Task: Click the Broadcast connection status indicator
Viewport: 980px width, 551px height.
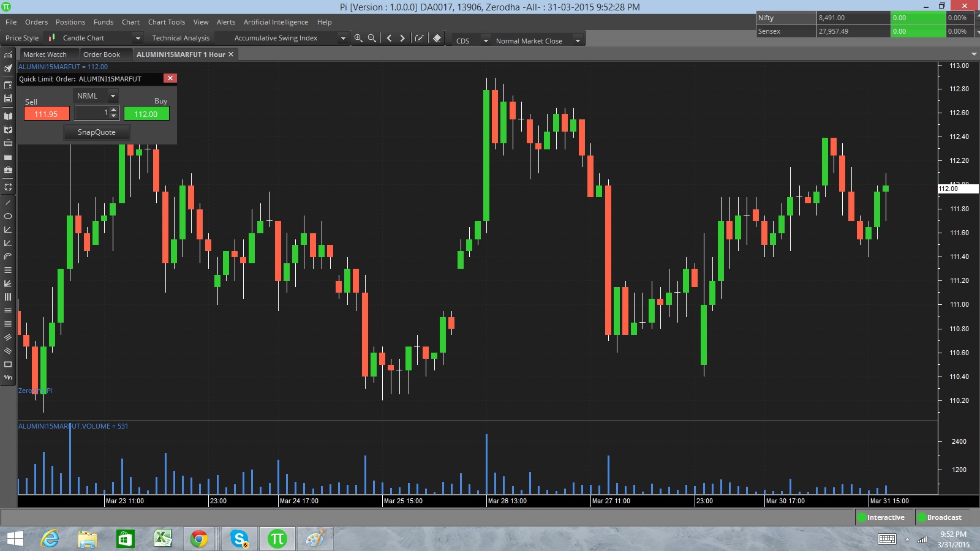Action: pyautogui.click(x=940, y=517)
